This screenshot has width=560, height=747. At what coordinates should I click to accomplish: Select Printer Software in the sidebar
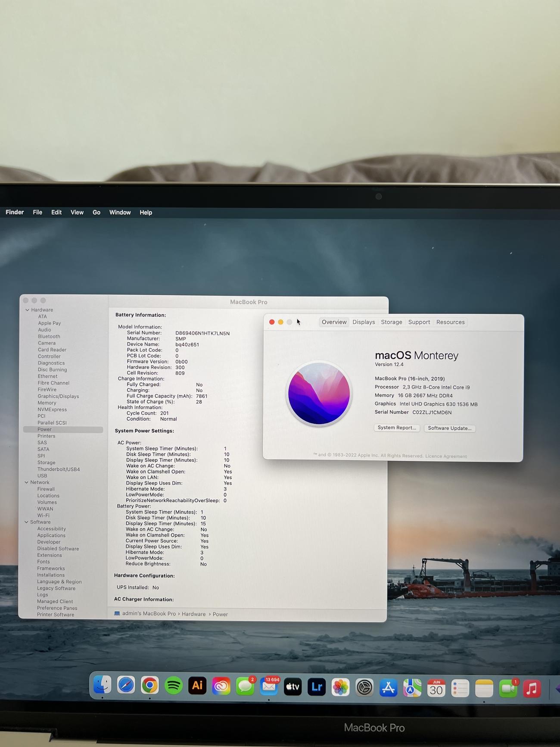56,615
